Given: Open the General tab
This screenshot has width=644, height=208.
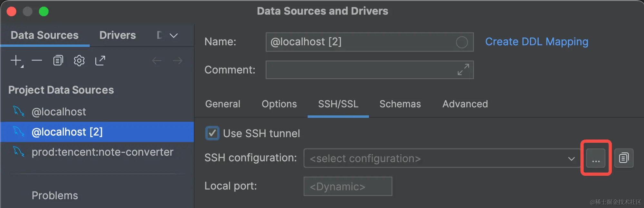Looking at the screenshot, I should click(223, 104).
